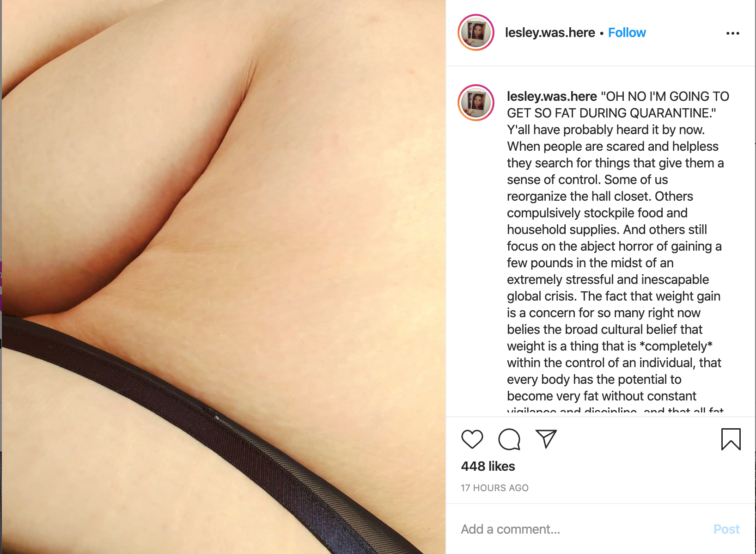This screenshot has height=554, width=756.
Task: Open the 17 HOURS AGO timestamp link
Action: pos(494,488)
